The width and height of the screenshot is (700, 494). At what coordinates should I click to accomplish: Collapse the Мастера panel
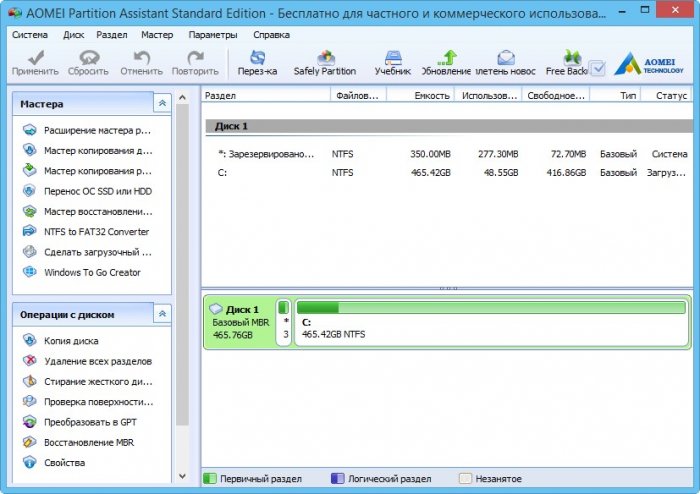click(x=161, y=104)
